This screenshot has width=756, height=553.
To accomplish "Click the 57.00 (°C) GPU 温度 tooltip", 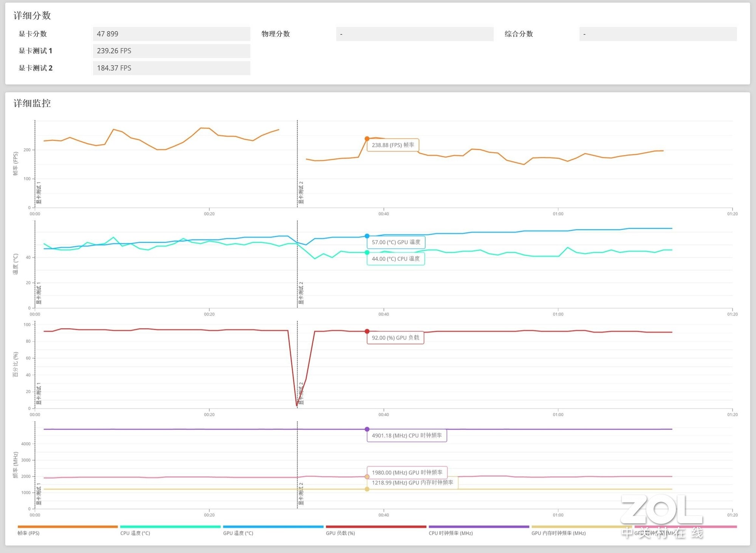I will [396, 242].
